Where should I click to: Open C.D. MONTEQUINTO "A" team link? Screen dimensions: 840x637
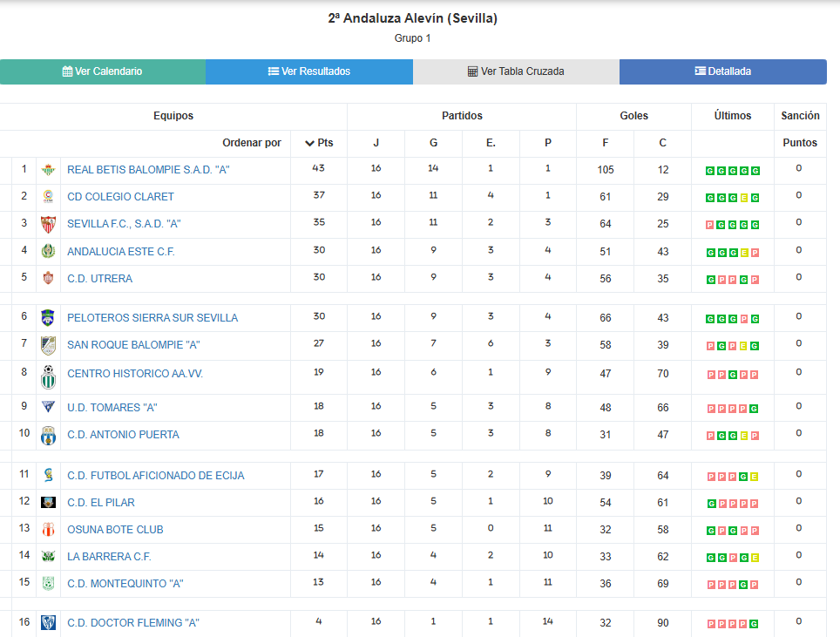click(125, 584)
